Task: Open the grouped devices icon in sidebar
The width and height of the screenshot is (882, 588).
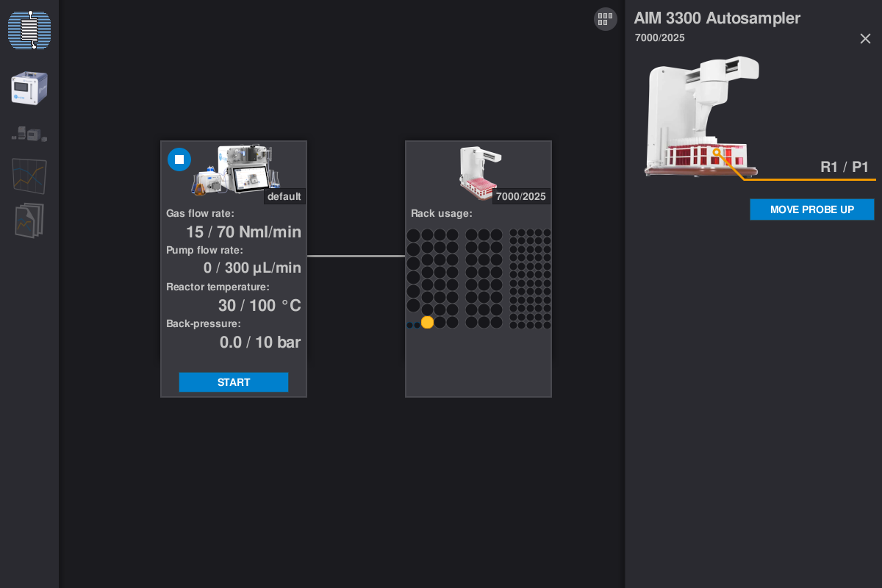Action: (29, 133)
